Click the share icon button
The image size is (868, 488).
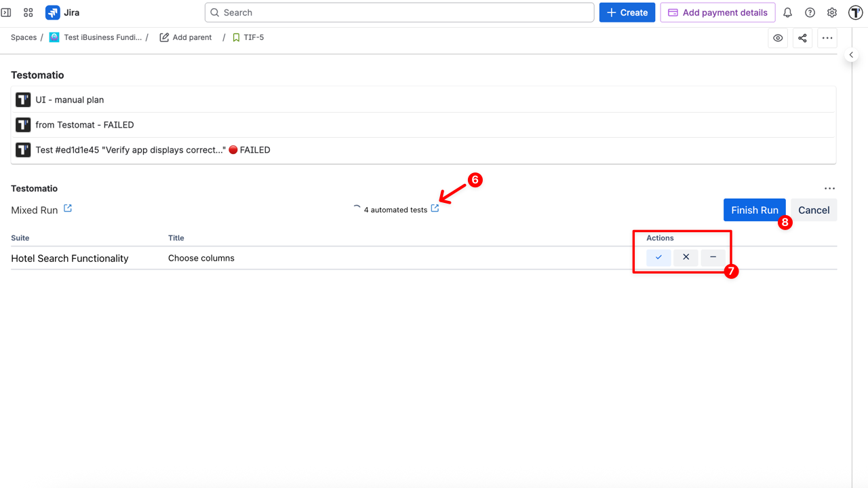tap(802, 38)
